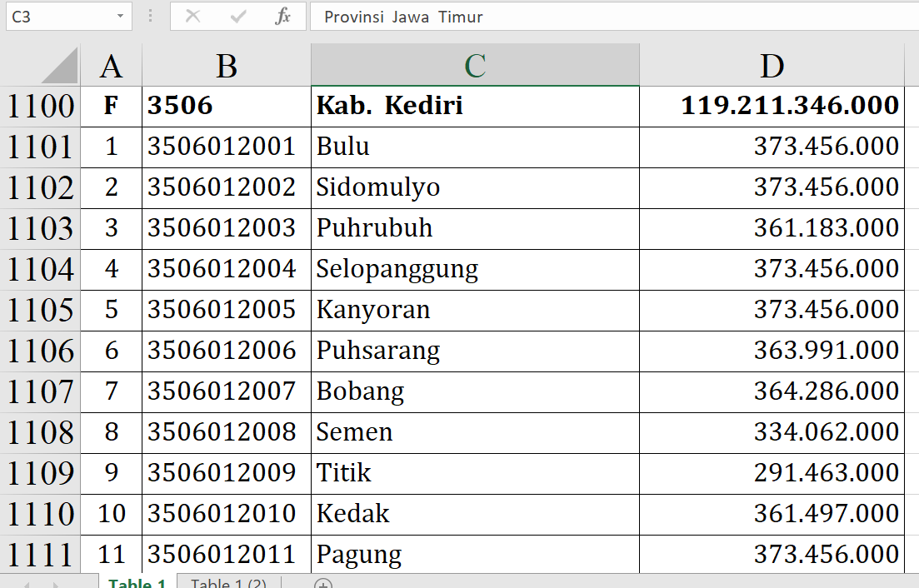Select the cell containing 3506012006
The width and height of the screenshot is (919, 588).
tap(226, 351)
